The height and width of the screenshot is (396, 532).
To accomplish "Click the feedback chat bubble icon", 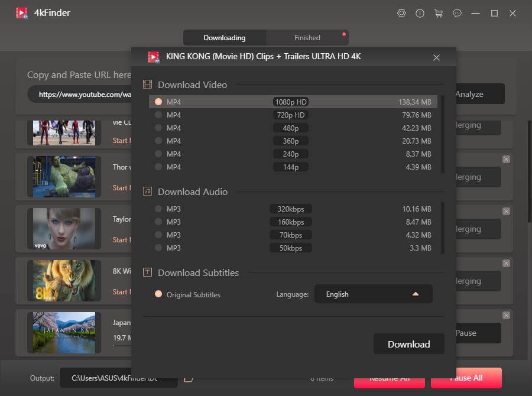I will pos(456,13).
